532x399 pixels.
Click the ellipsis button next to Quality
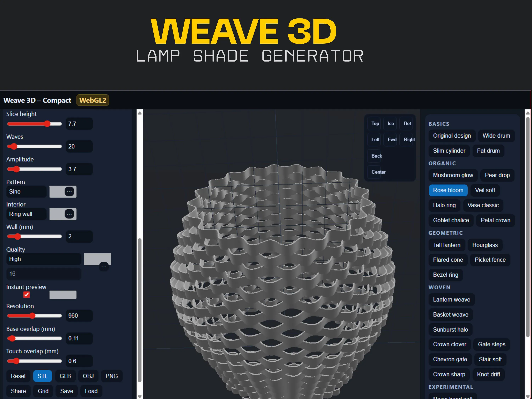point(104,267)
